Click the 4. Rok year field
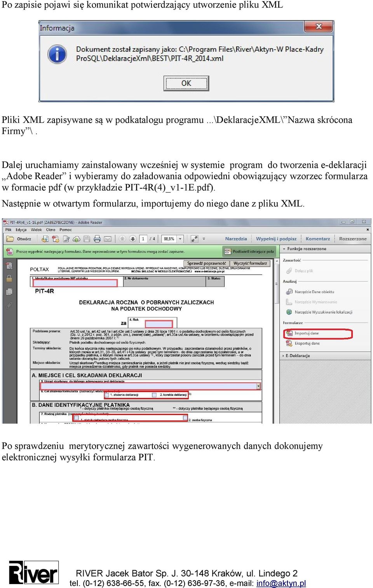This screenshot has height=588, width=373. pyautogui.click(x=159, y=324)
